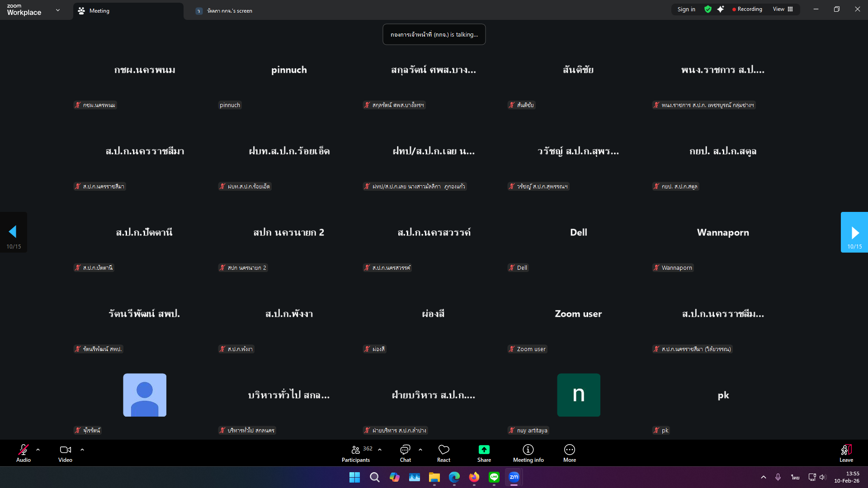Expand audio options chevron
868x488 pixels.
(x=38, y=450)
